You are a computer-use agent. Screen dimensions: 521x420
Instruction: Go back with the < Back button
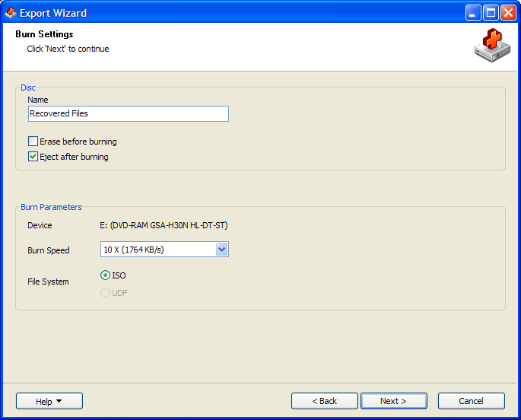pyautogui.click(x=325, y=401)
